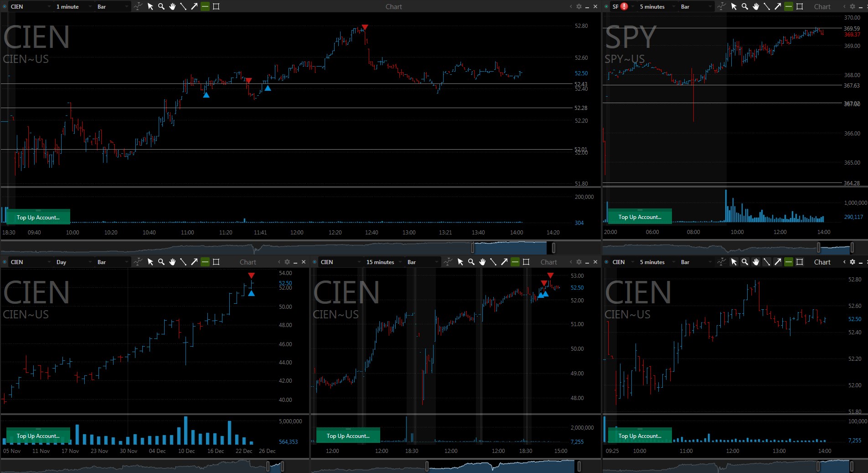This screenshot has width=868, height=473.
Task: Select trend line tool in SPY chart
Action: (x=767, y=6)
